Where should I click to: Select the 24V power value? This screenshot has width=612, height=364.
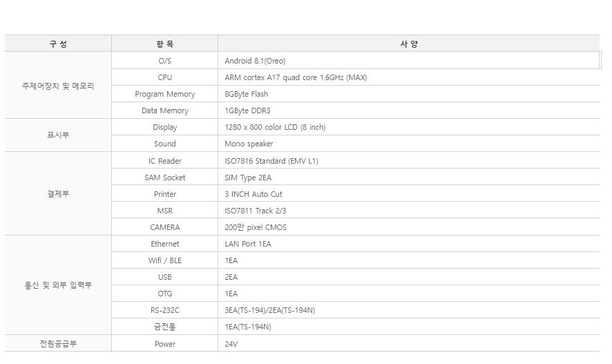(x=231, y=344)
